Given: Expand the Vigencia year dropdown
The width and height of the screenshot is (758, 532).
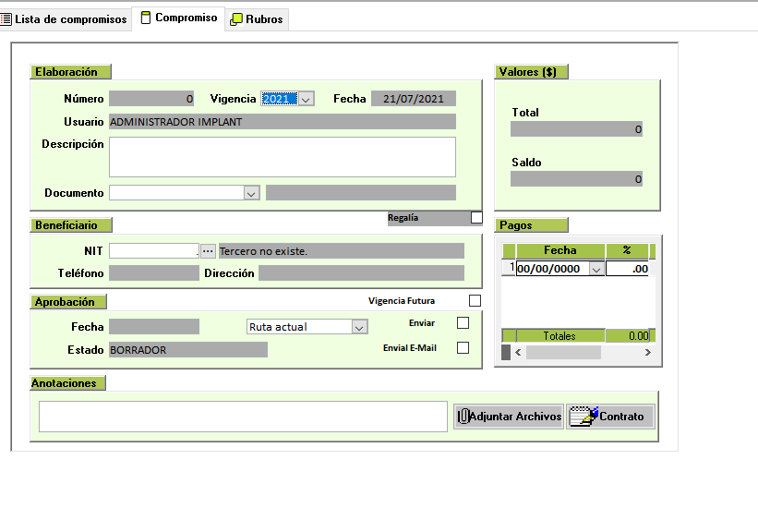Looking at the screenshot, I should 307,99.
